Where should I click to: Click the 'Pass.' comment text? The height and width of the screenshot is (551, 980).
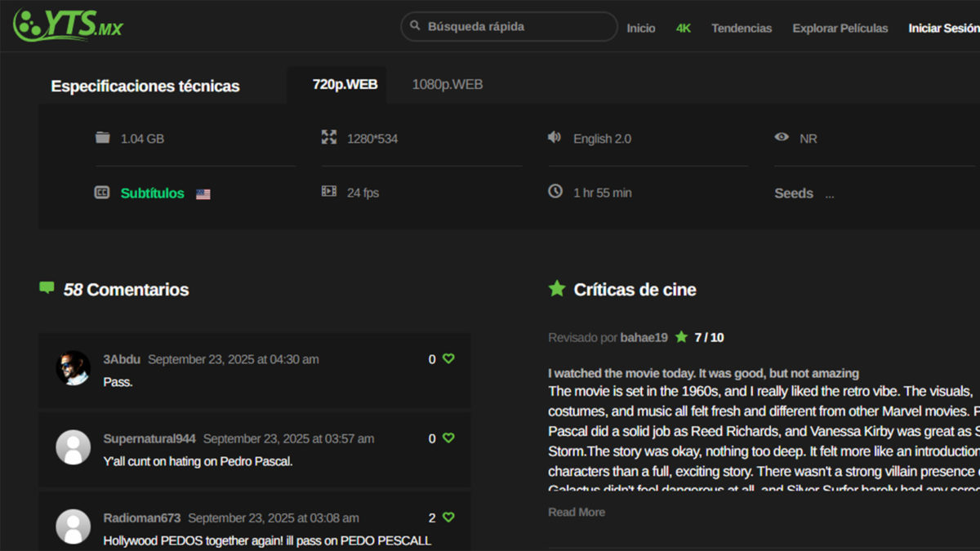[x=118, y=381]
